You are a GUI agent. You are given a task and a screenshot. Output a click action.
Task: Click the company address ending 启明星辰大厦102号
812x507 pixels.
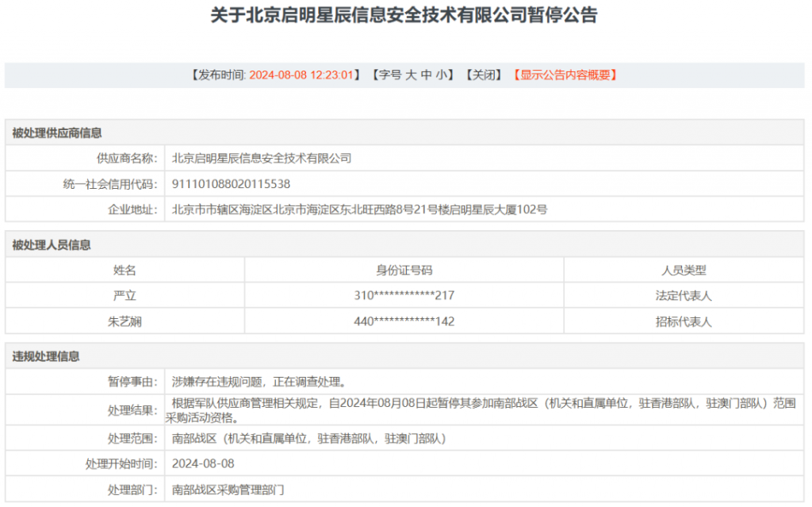click(359, 209)
